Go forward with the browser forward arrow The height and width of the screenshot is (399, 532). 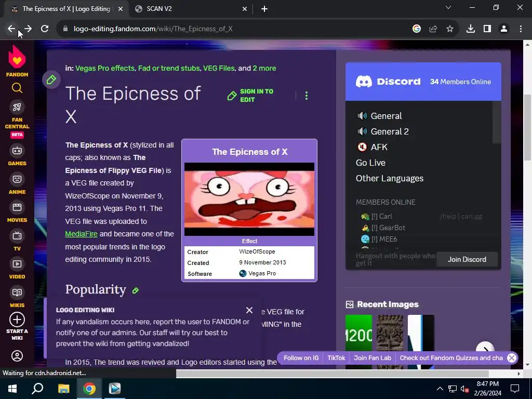28,29
